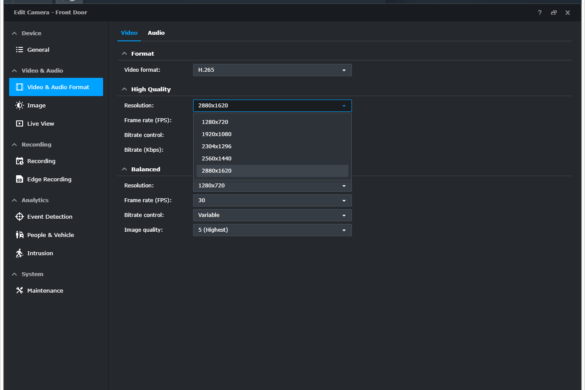Open the Maintenance tools icon
This screenshot has height=390, width=585.
coord(19,290)
